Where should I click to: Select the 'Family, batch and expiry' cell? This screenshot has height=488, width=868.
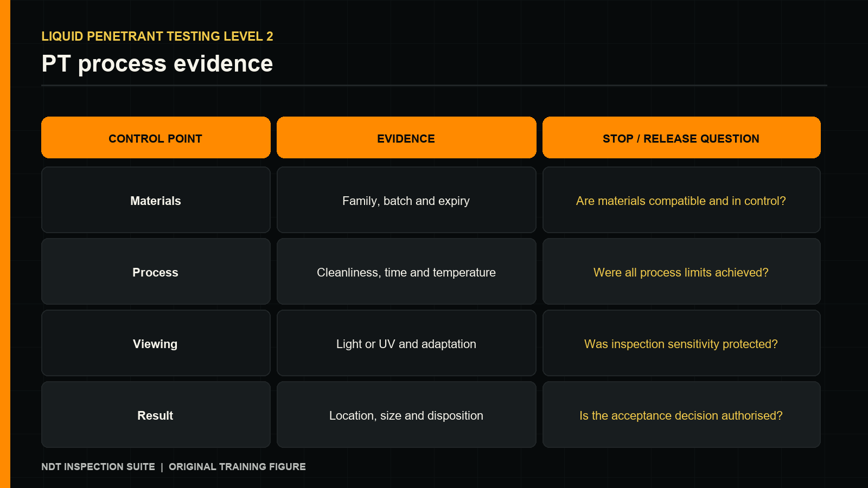tap(406, 200)
